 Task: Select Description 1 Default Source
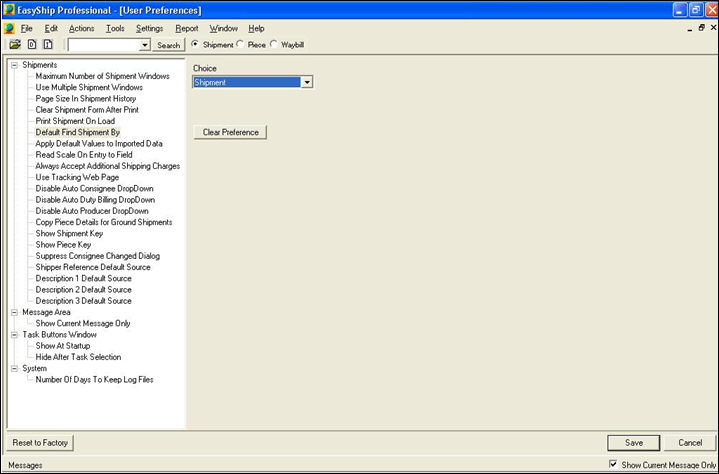pos(83,279)
